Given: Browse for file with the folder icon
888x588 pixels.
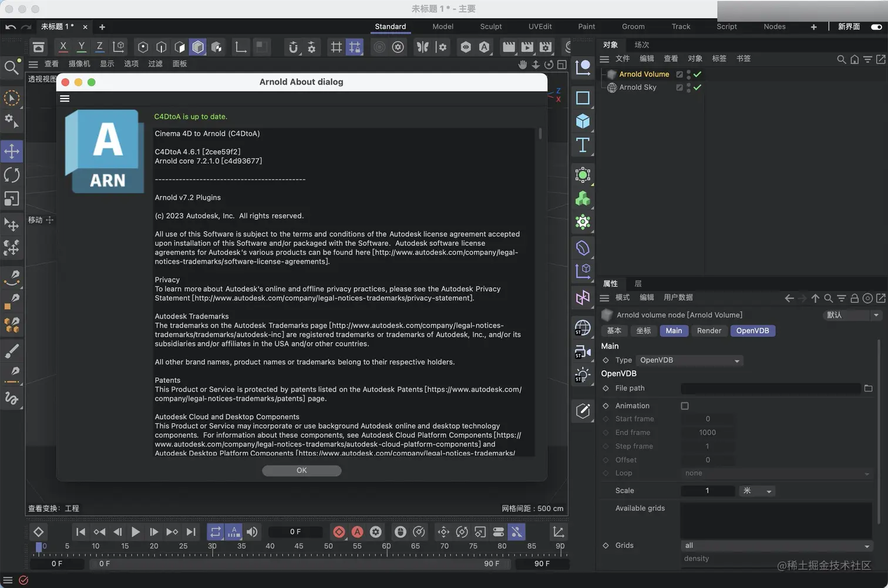Looking at the screenshot, I should 869,388.
